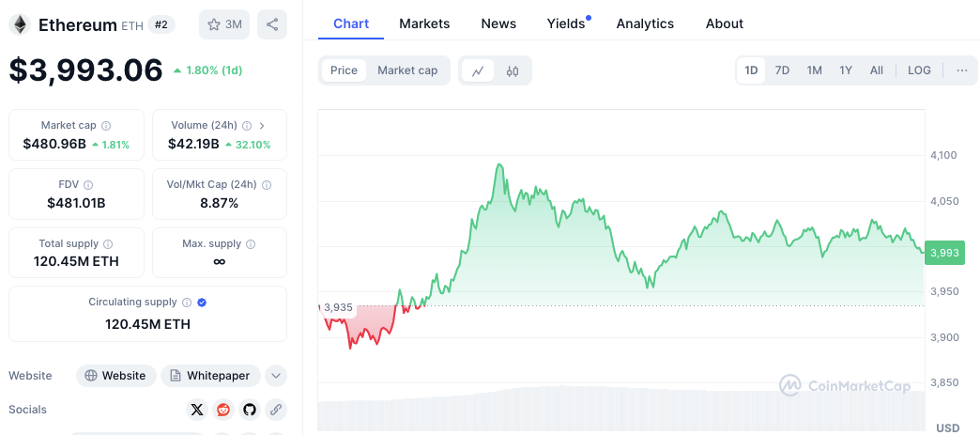Expand Volume (24h) details arrow
The image size is (980, 435).
[262, 126]
